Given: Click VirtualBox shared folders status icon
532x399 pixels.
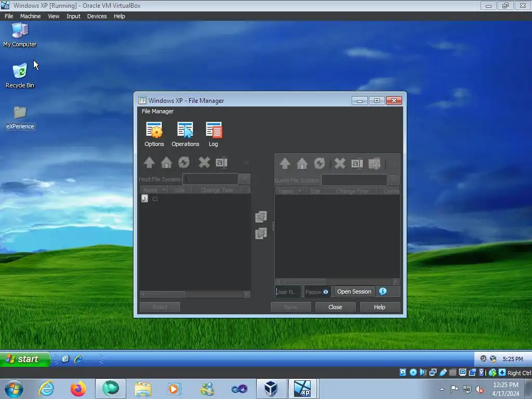Looking at the screenshot, I should coord(453,372).
